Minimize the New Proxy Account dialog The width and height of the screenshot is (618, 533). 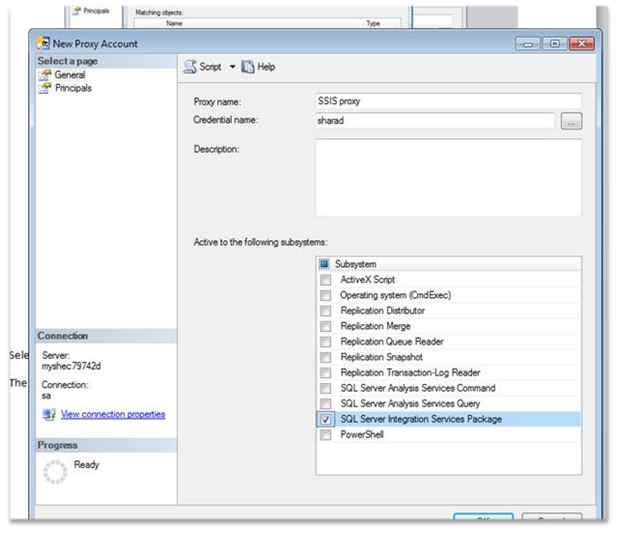tap(528, 44)
